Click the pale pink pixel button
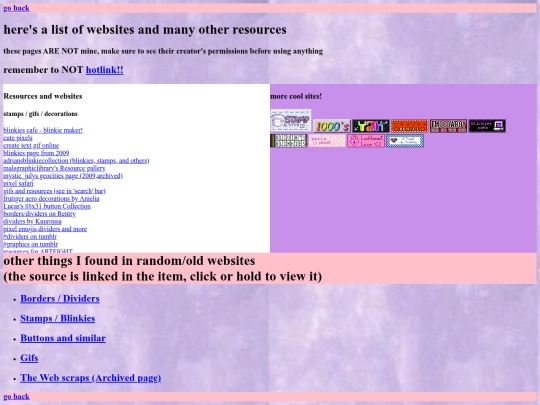Image resolution: width=540 pixels, height=405 pixels. (327, 141)
